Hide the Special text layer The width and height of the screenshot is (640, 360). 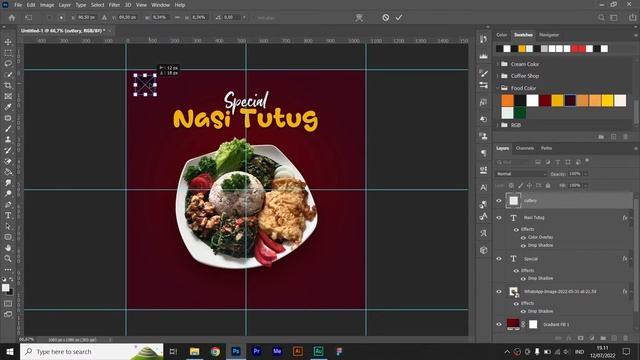(499, 259)
